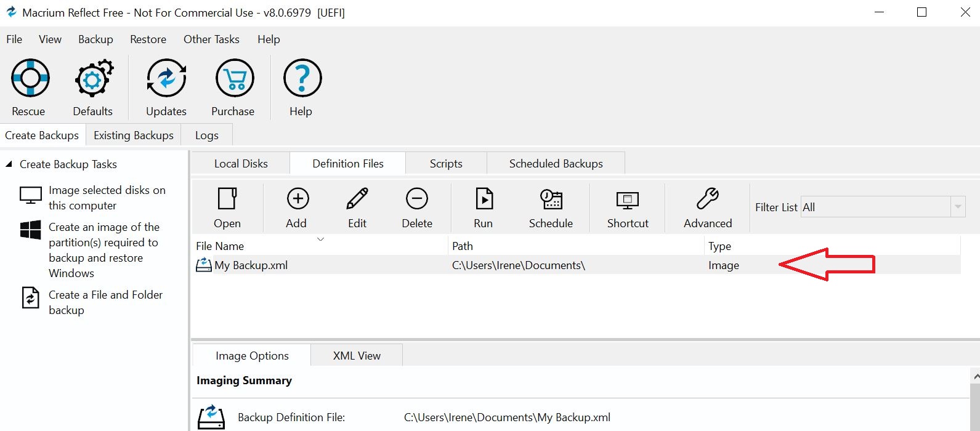Open the Other Tasks menu
Screen dimensions: 980x431
211,39
